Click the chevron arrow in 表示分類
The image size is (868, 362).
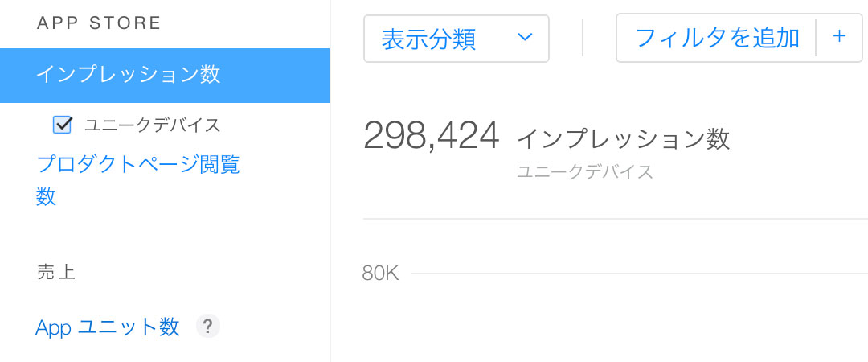[x=525, y=38]
